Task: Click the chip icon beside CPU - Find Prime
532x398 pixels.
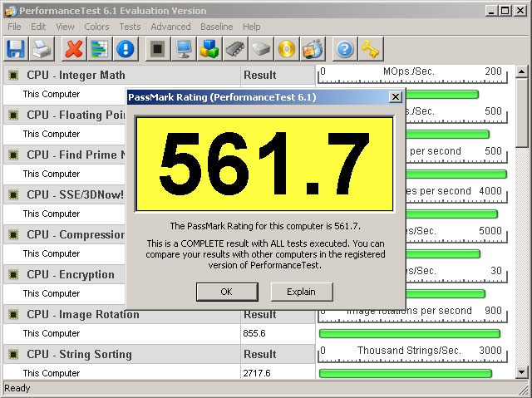Action: pyautogui.click(x=13, y=155)
